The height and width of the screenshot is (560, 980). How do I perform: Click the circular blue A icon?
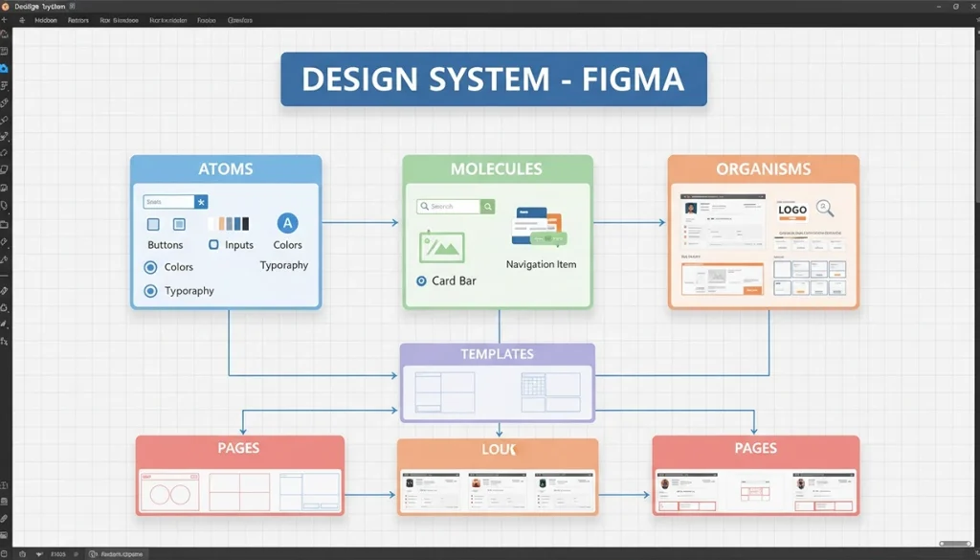pyautogui.click(x=287, y=223)
